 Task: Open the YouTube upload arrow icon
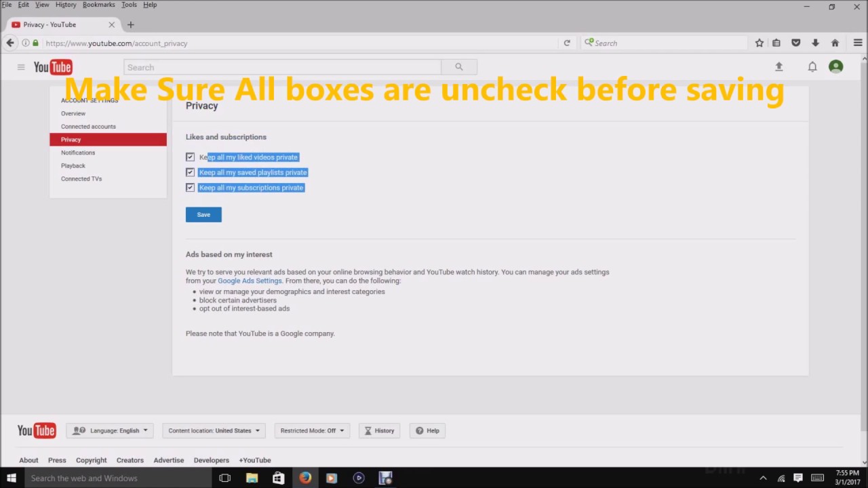pyautogui.click(x=778, y=66)
